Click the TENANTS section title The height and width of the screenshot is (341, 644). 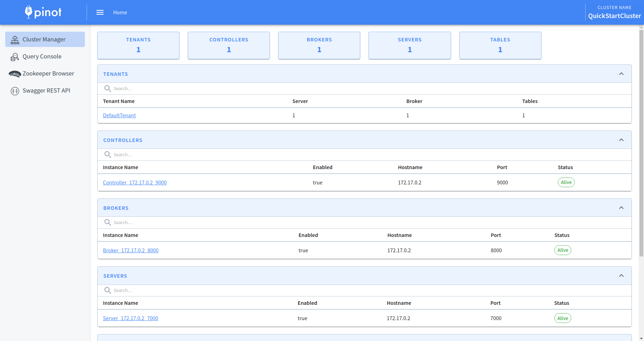tap(115, 74)
